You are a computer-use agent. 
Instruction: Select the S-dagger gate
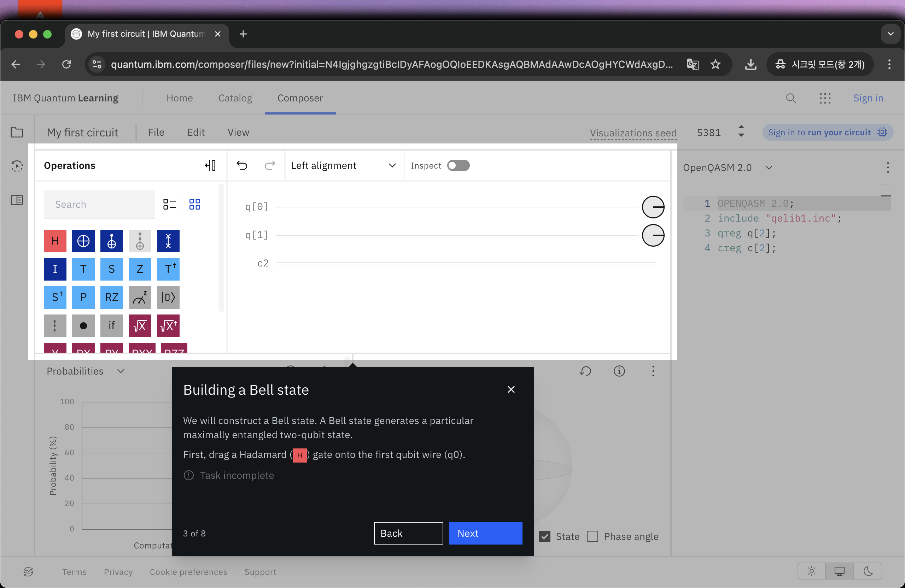coord(55,297)
